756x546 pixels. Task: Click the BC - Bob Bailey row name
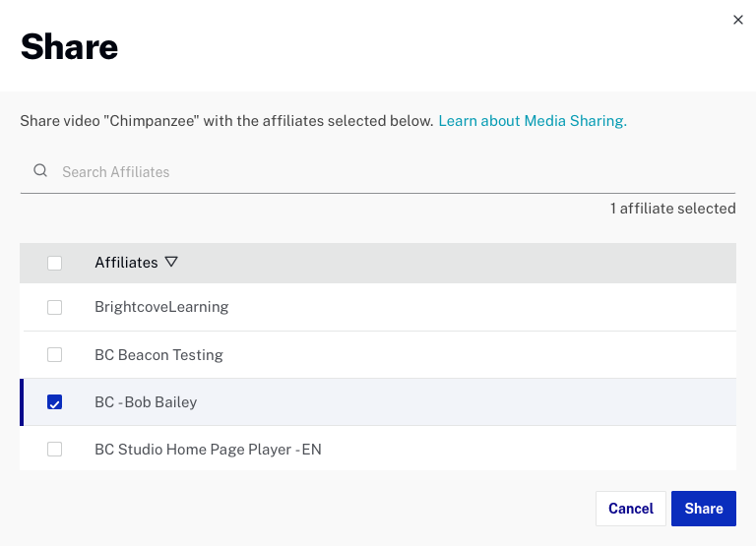[147, 402]
